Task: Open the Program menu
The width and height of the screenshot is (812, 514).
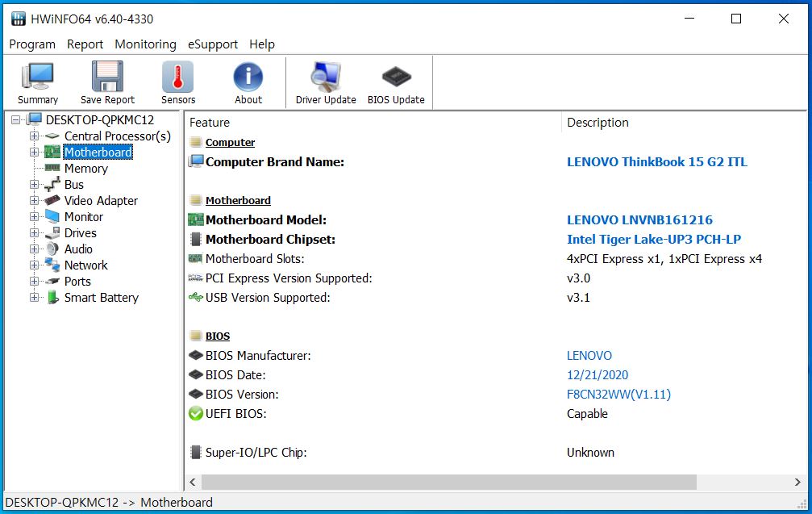Action: coord(32,44)
